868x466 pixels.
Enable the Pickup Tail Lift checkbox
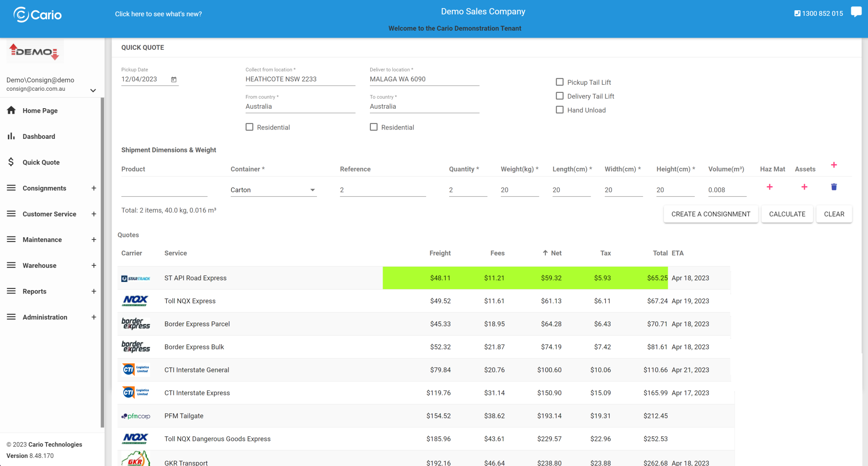pos(560,82)
